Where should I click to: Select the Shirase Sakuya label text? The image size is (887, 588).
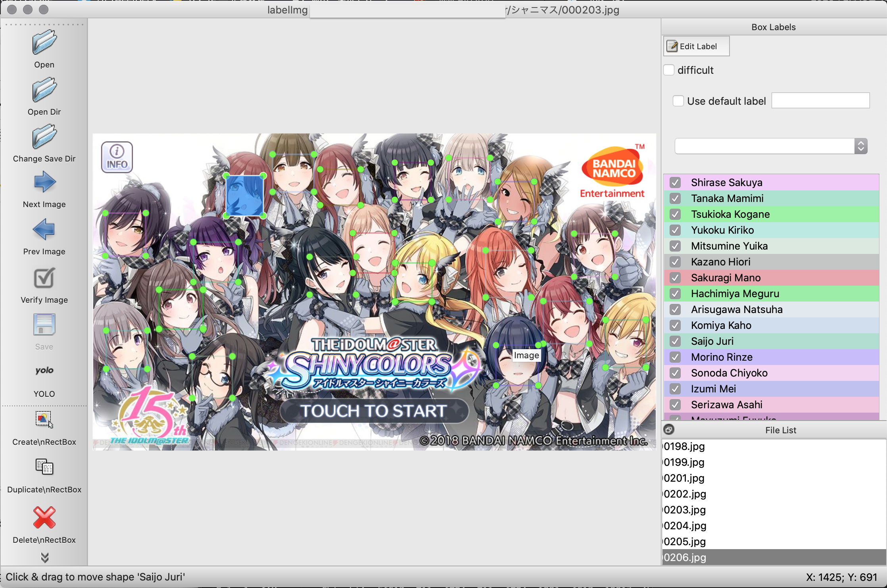pos(726,183)
